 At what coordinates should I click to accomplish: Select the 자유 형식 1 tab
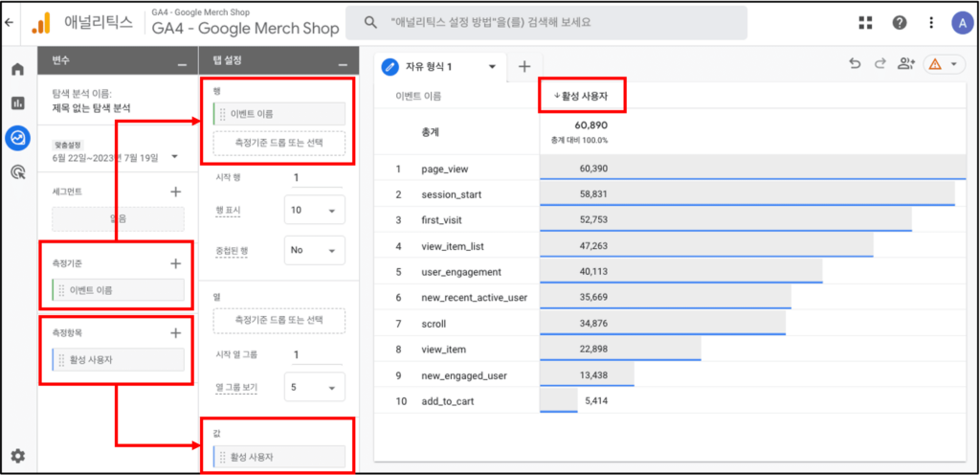click(442, 66)
